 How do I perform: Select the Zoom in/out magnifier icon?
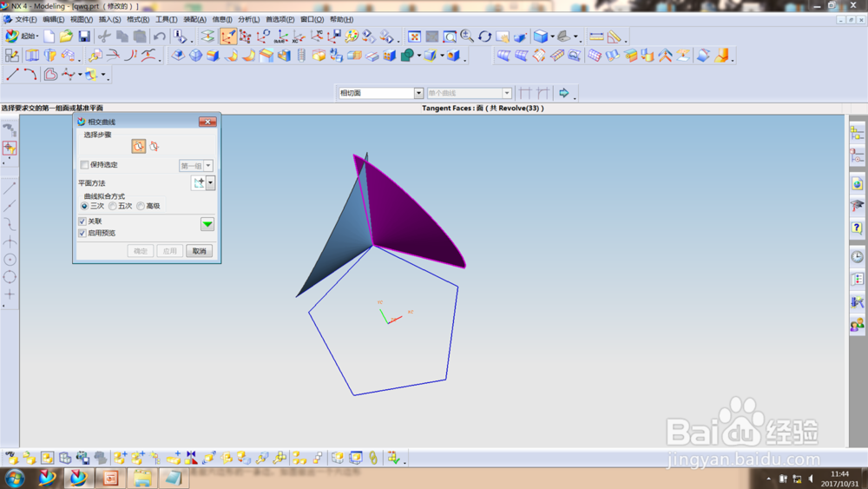(467, 36)
